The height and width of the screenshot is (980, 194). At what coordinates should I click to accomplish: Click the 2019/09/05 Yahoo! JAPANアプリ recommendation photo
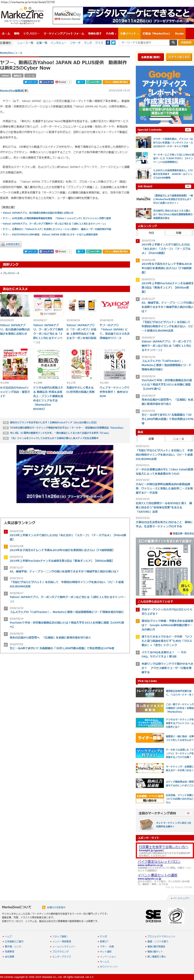(x=15, y=305)
